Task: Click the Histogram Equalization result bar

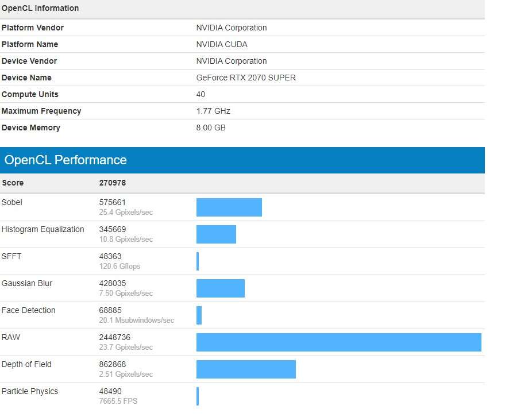Action: point(216,234)
